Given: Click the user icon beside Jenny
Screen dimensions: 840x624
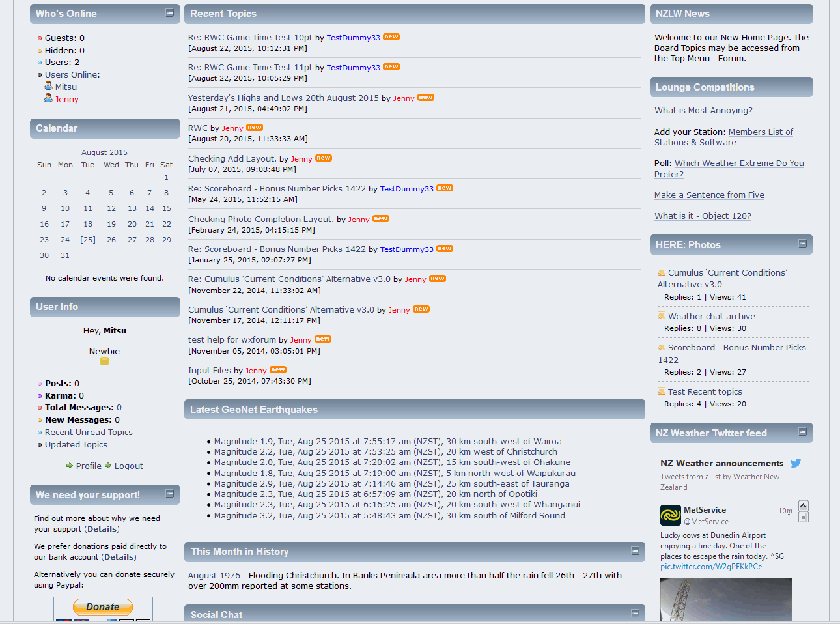Looking at the screenshot, I should click(48, 98).
